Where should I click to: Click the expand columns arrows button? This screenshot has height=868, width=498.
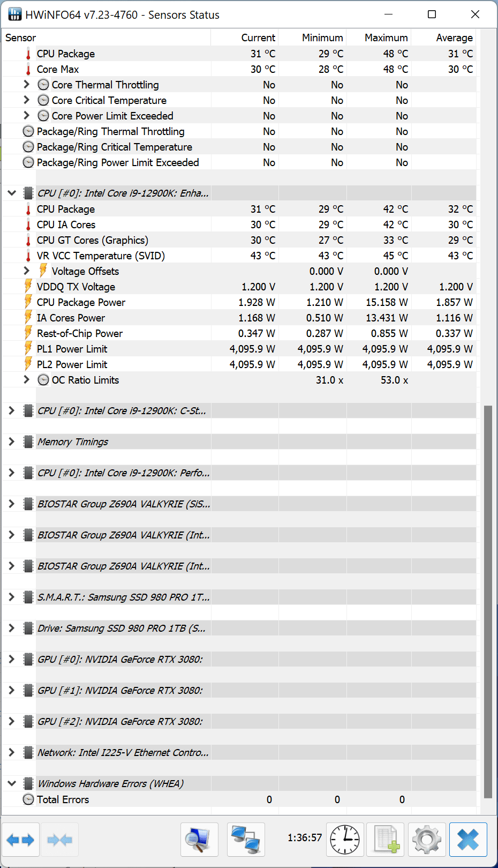(21, 840)
